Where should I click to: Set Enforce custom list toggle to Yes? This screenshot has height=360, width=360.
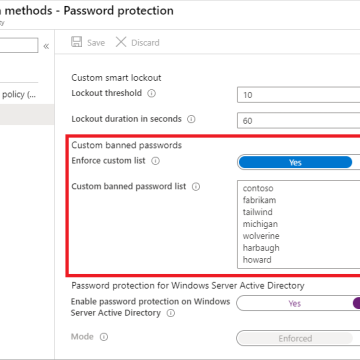point(295,162)
